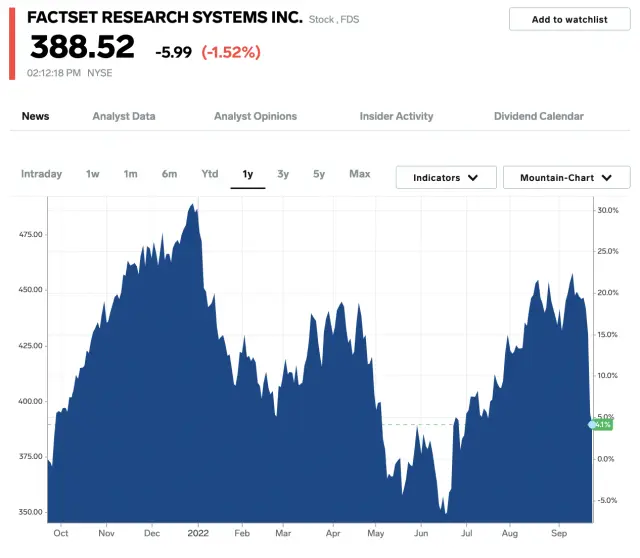Viewport: 640px width, 558px height.
Task: Open the Indicators dropdown
Action: click(446, 178)
